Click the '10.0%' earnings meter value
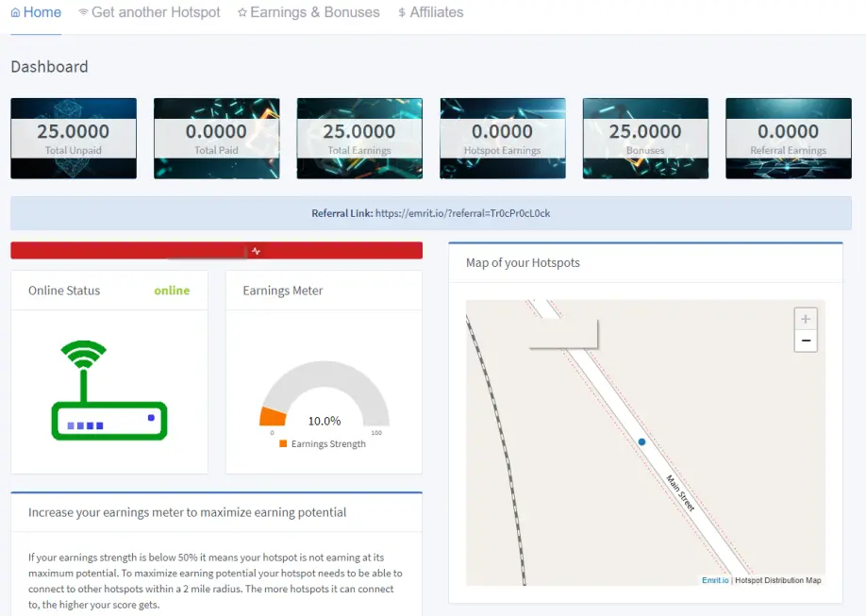Image resolution: width=866 pixels, height=616 pixels. click(325, 421)
